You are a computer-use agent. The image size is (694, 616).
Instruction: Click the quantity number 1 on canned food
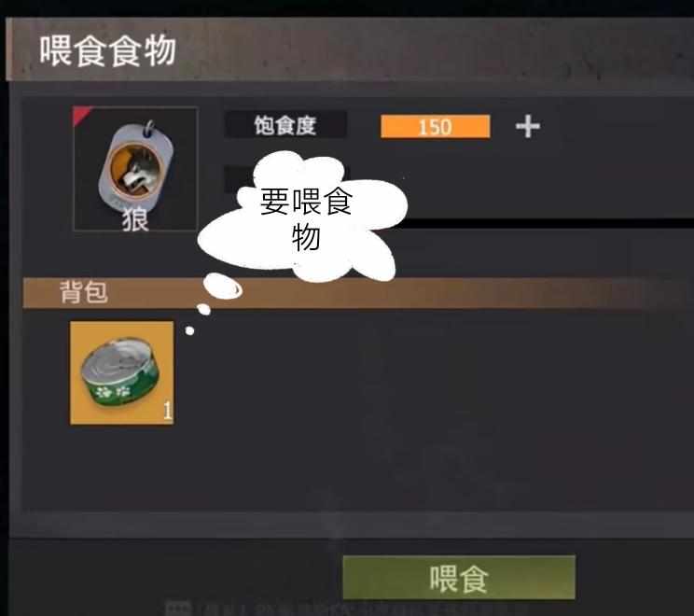tap(167, 411)
